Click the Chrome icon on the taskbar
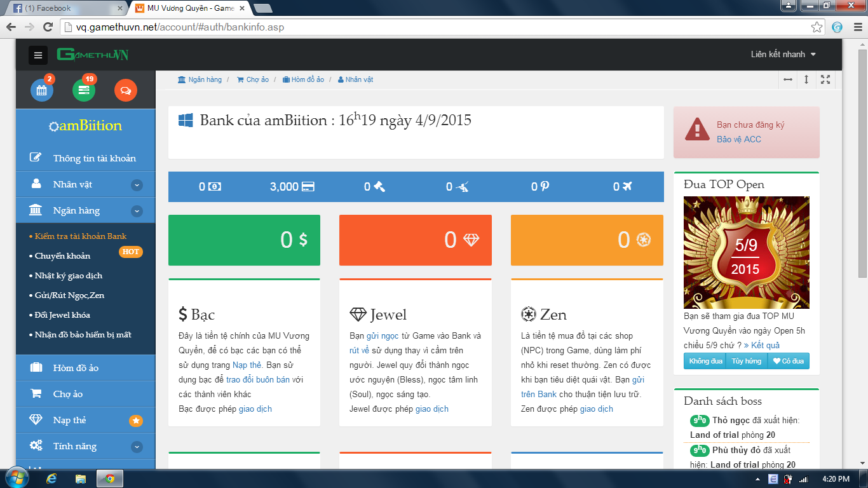This screenshot has height=488, width=868. click(110, 478)
